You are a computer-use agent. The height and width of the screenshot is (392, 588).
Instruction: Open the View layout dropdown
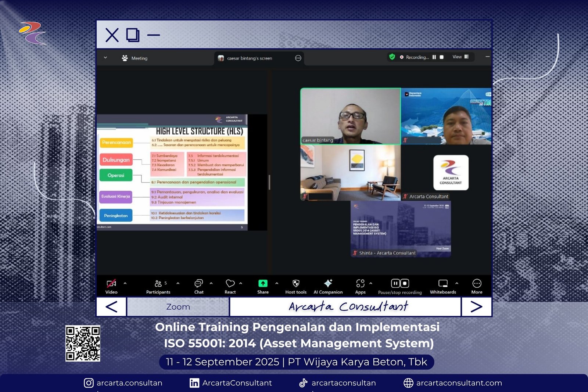click(x=460, y=57)
